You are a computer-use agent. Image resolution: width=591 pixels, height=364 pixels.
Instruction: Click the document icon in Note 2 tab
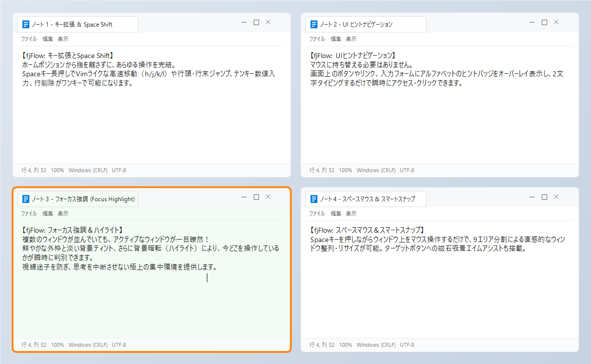(314, 24)
